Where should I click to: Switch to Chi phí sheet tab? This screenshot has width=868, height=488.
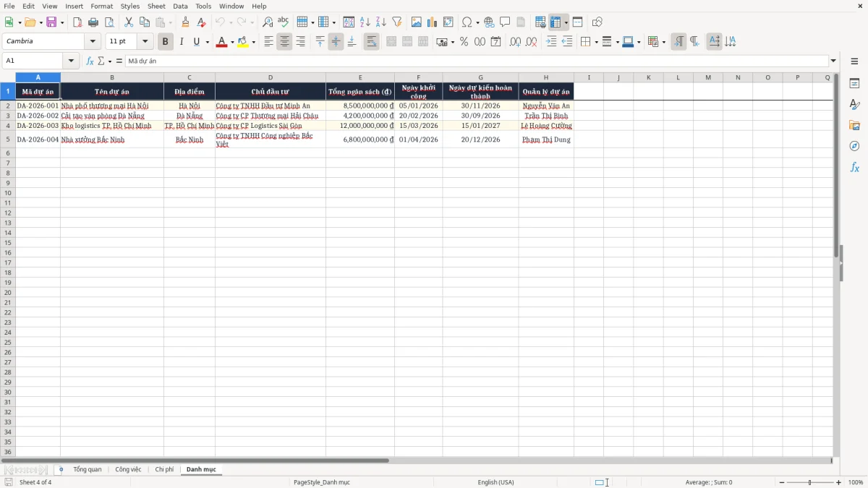[x=164, y=470]
